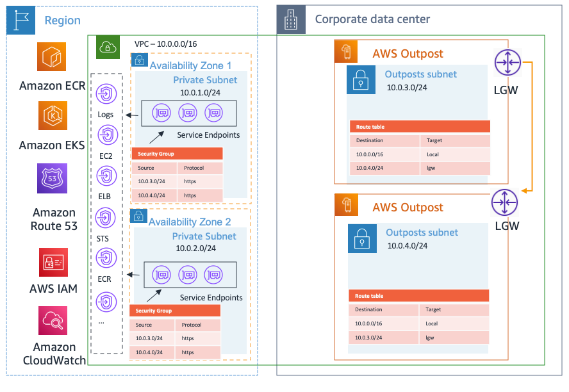This screenshot has height=392, width=569.
Task: Select the AWS IAM icon
Action: tap(53, 261)
